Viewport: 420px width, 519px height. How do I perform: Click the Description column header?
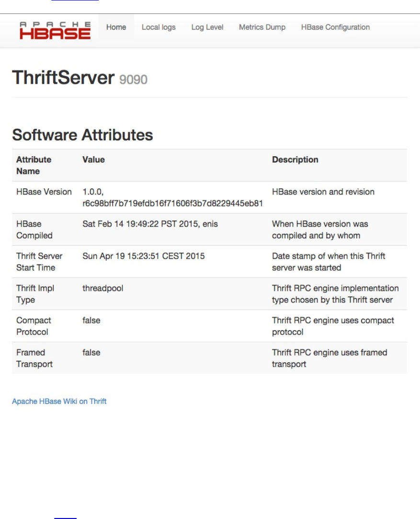295,160
